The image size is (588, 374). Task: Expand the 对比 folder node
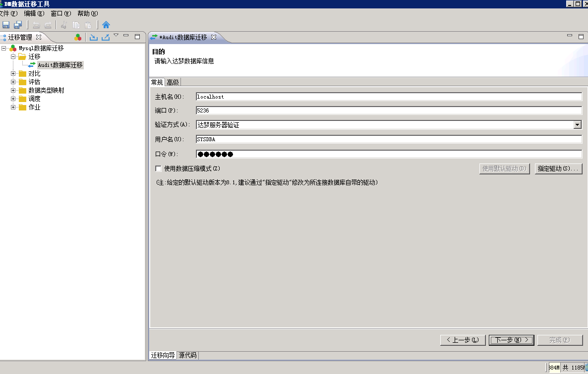pyautogui.click(x=13, y=74)
